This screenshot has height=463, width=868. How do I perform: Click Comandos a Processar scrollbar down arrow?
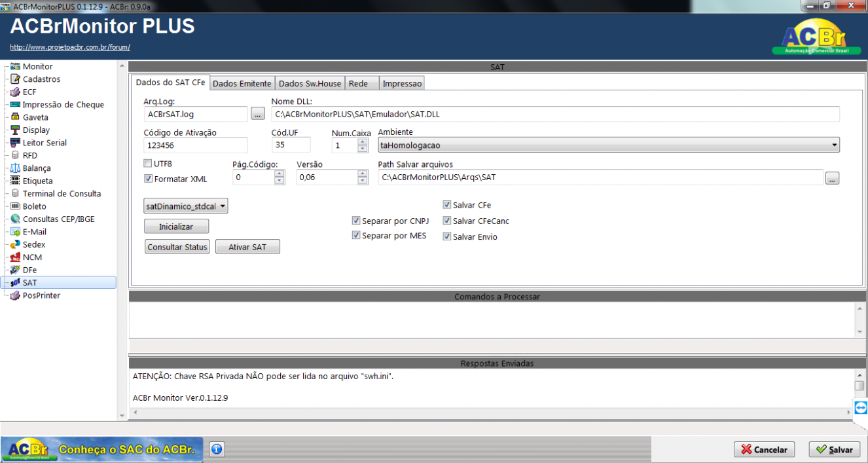(860, 332)
